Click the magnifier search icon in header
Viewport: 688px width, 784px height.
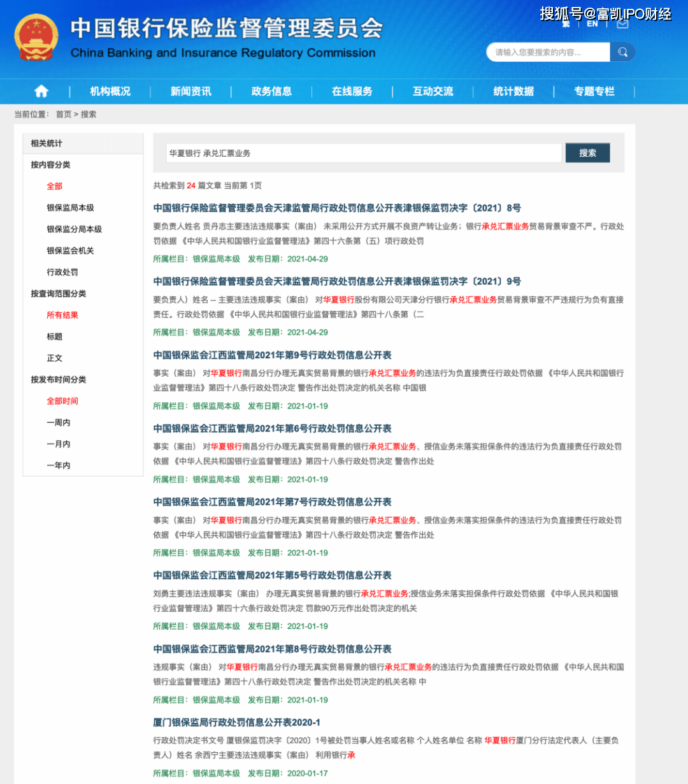coord(622,52)
